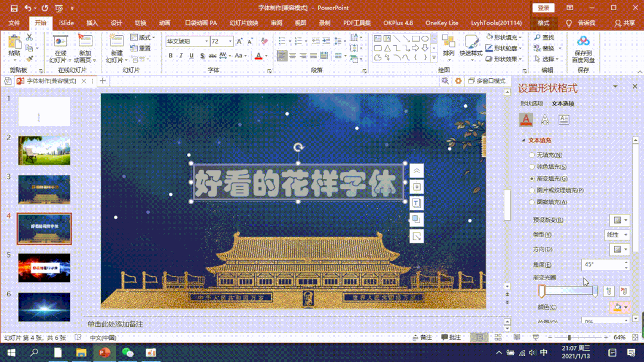Switch to the Insert (插入) tab

[x=92, y=23]
